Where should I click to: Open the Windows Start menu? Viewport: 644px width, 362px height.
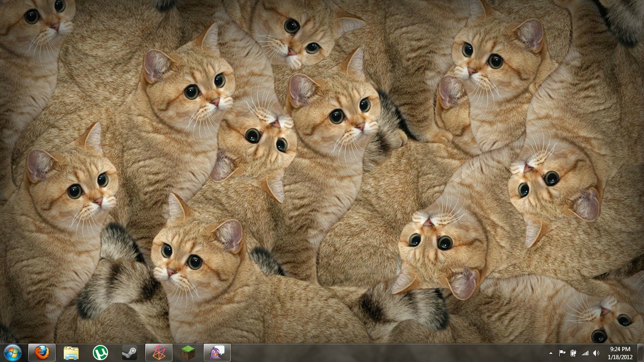pos(13,353)
